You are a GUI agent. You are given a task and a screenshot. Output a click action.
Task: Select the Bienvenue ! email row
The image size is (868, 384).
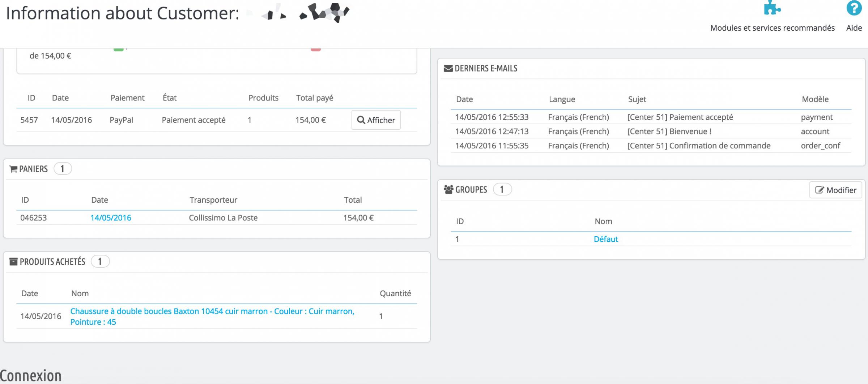651,131
